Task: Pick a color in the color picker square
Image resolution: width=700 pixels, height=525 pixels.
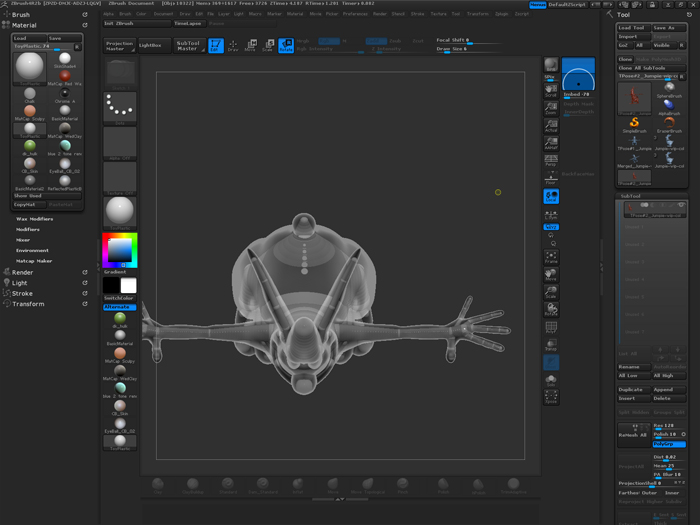Action: tap(121, 250)
